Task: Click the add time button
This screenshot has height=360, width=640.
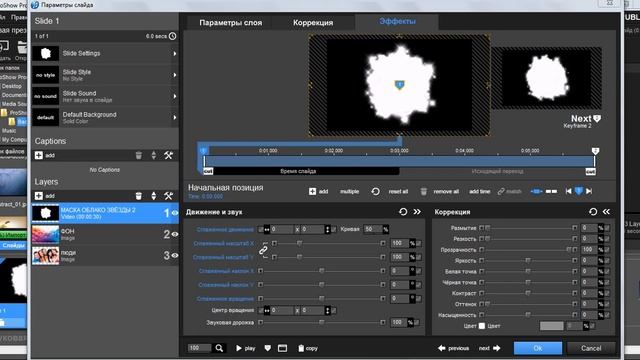Action: (480, 191)
